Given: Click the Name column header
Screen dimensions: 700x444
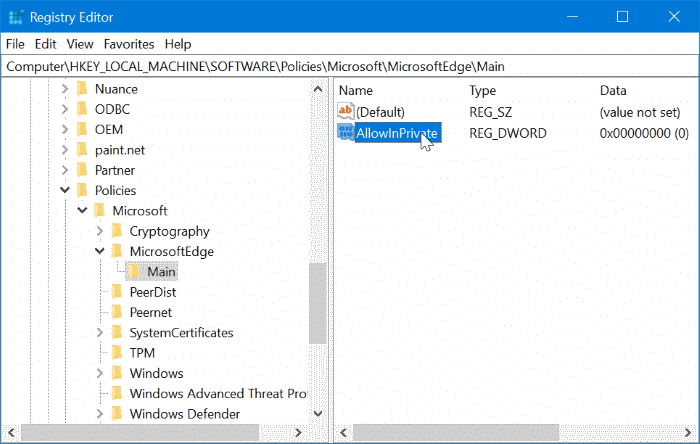Looking at the screenshot, I should click(357, 90).
